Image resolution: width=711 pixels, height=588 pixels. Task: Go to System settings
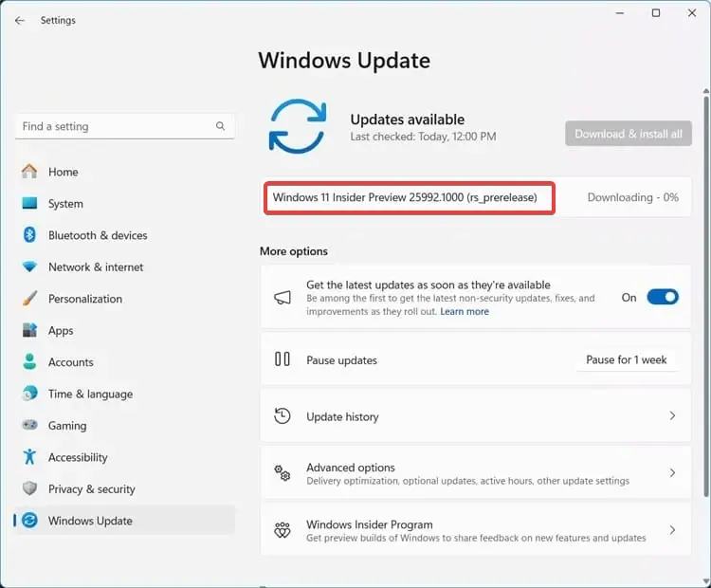coord(65,204)
